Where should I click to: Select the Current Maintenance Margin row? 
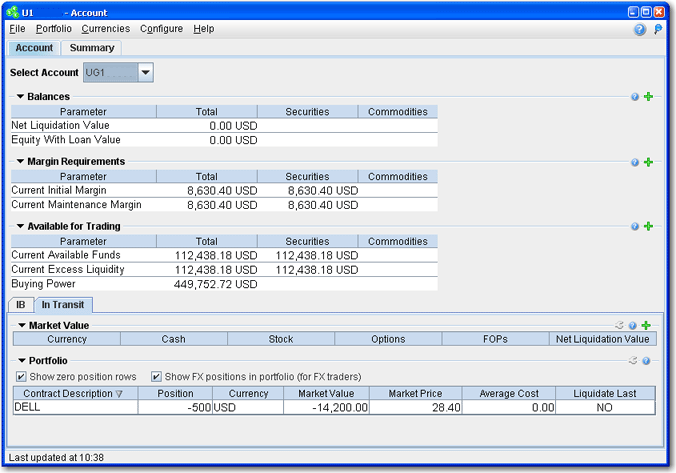(224, 204)
